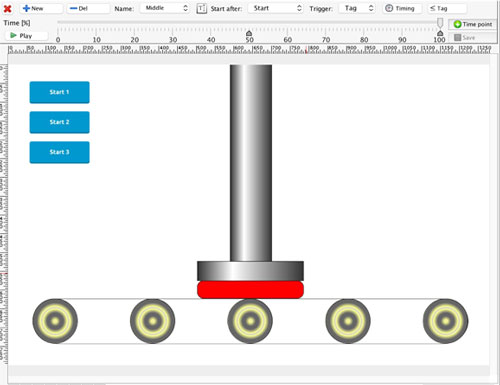The image size is (500, 385).
Task: Click the Start 3 button
Action: coord(59,152)
